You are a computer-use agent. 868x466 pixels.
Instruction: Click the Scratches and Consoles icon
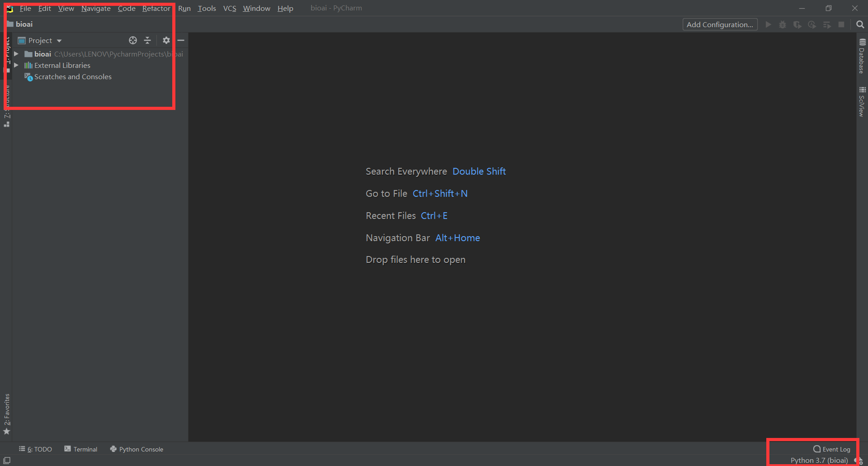(x=28, y=77)
